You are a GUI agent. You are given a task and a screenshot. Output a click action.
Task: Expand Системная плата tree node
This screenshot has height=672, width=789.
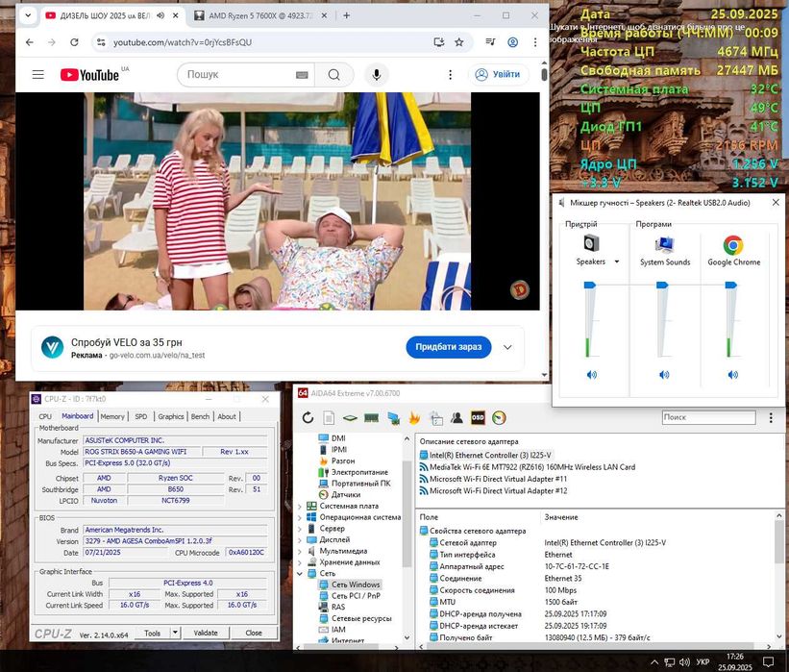click(x=300, y=507)
